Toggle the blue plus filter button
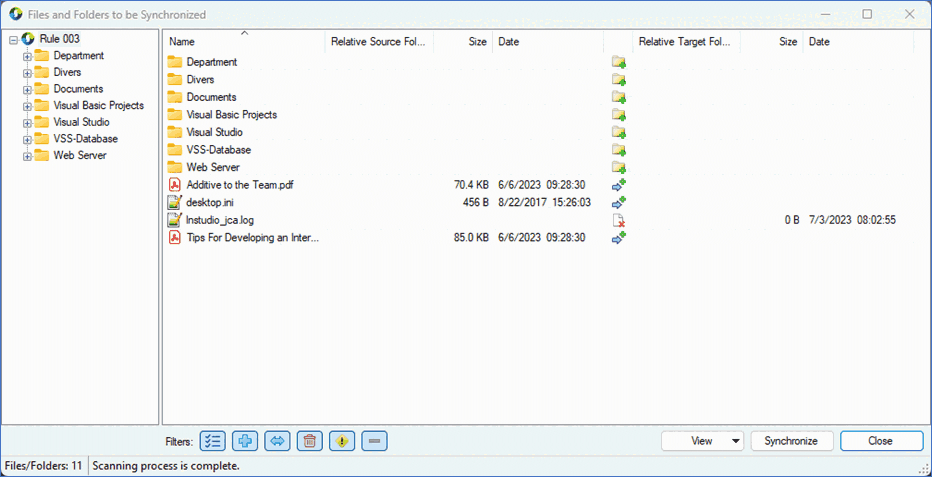This screenshot has width=932, height=477. pos(244,441)
